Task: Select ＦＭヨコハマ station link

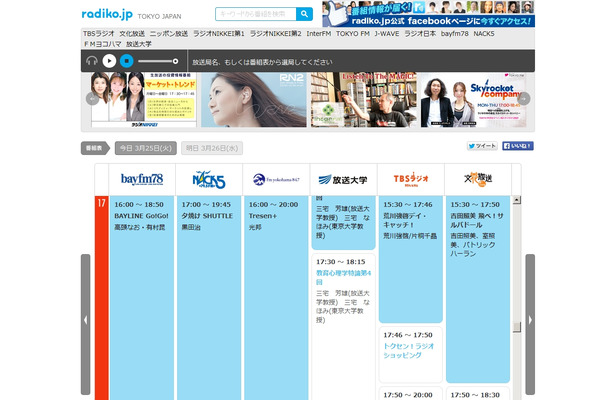Action: point(102,44)
